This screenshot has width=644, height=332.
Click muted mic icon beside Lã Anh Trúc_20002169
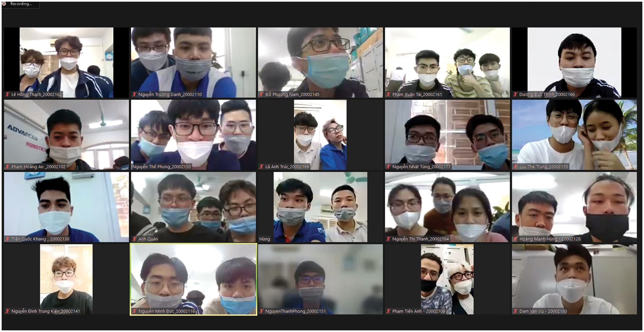pos(261,167)
